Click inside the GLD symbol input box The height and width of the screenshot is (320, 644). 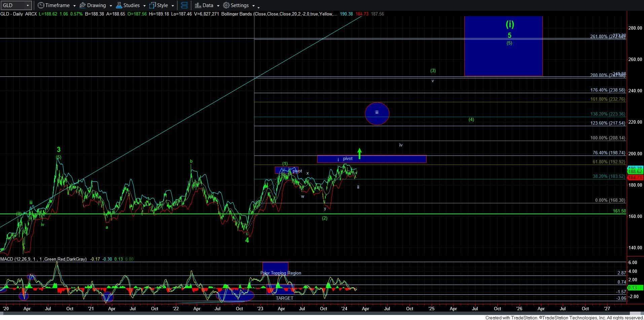[12, 5]
